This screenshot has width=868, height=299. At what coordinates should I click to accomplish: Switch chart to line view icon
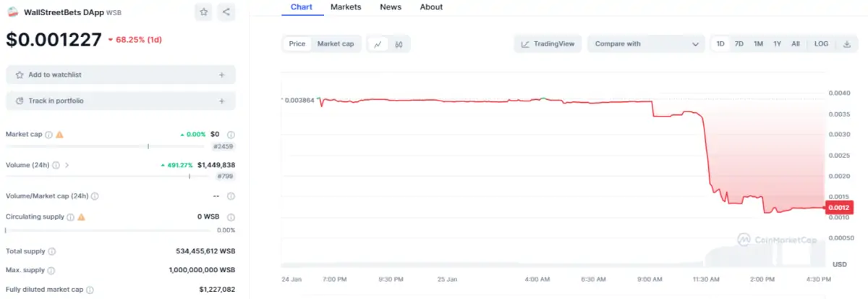click(378, 44)
